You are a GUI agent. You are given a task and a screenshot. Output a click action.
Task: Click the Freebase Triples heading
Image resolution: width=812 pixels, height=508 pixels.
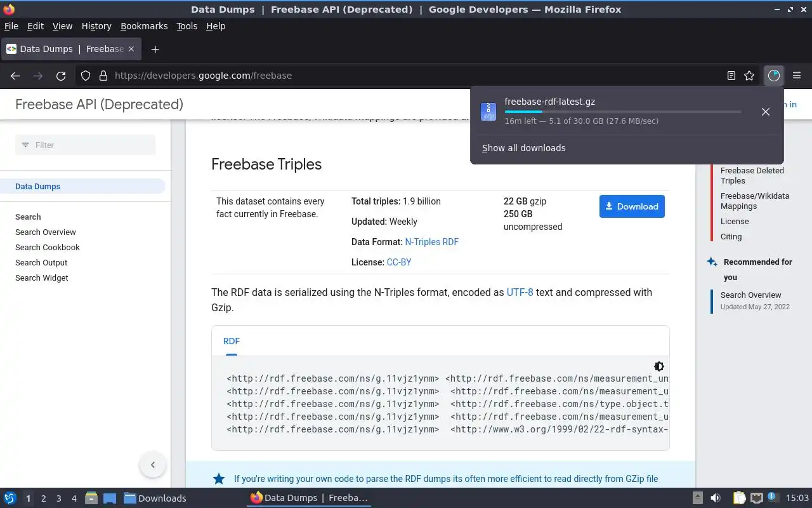click(x=266, y=164)
